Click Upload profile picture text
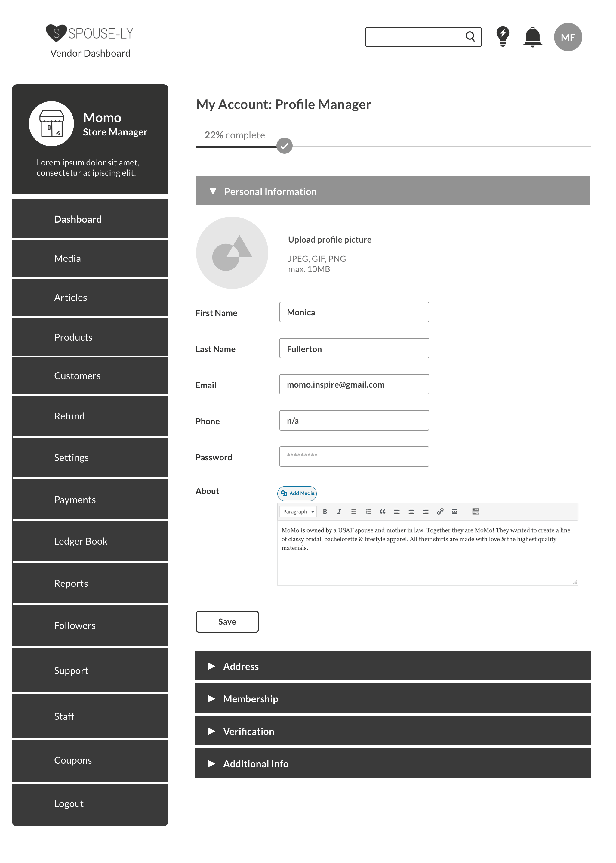616x863 pixels. [x=330, y=240]
